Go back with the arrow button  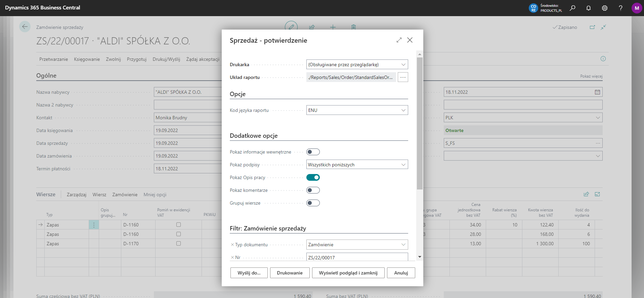[25, 27]
